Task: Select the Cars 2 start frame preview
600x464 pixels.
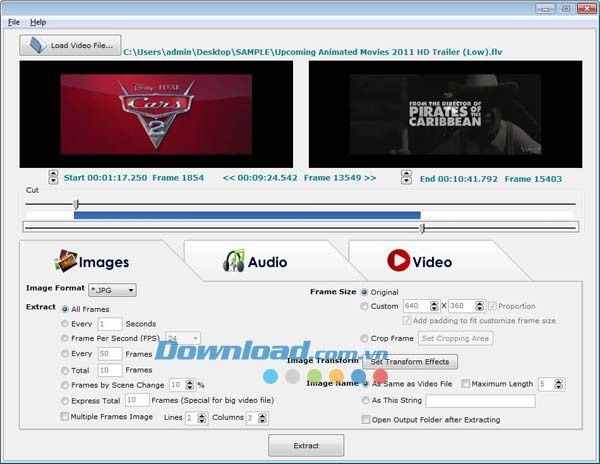Action: click(156, 114)
